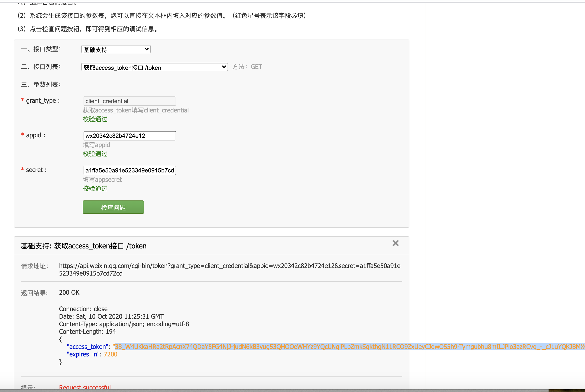Screen dimensions: 585x392
Task: Click the 200 OK status text
Action: pos(69,292)
